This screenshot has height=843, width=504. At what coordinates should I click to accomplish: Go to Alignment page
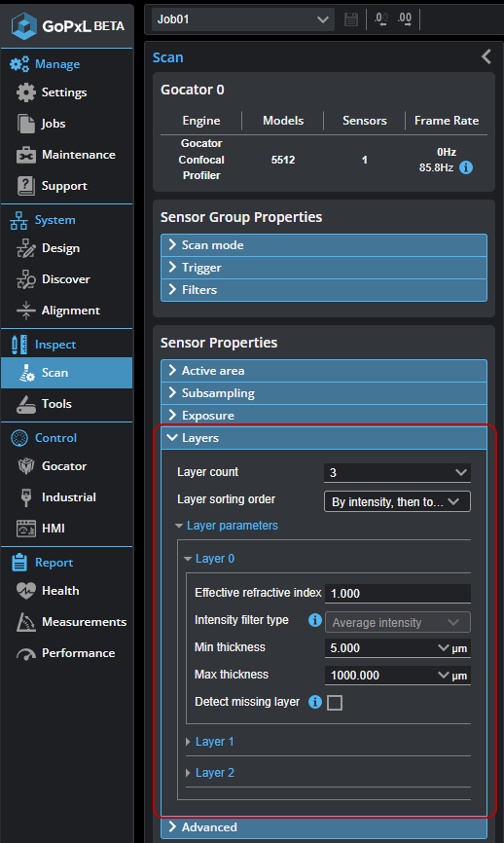click(x=58, y=311)
